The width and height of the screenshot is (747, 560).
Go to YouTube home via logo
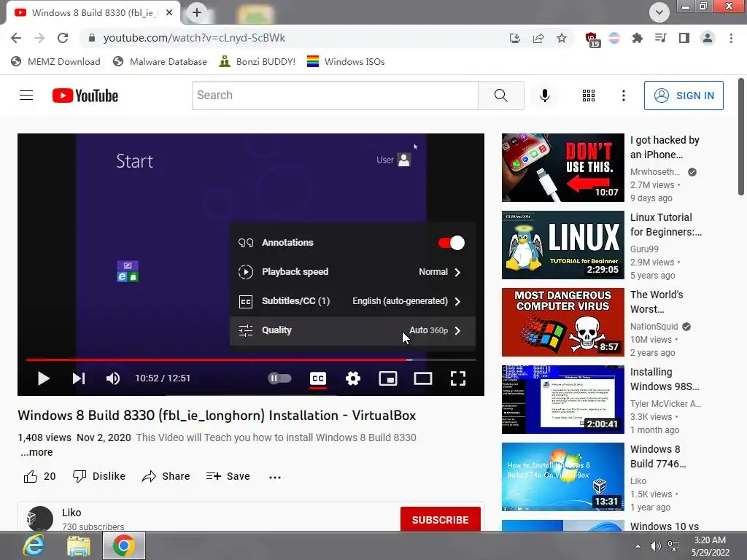[85, 96]
